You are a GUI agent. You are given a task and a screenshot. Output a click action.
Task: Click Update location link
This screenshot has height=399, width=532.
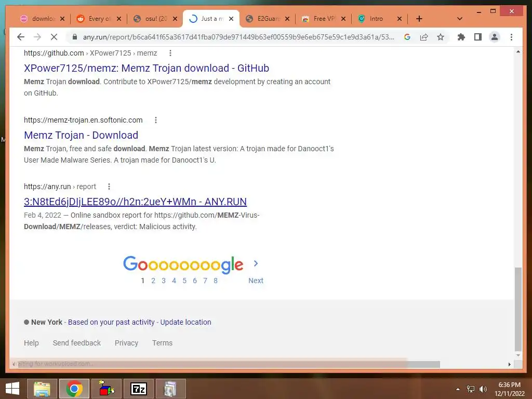click(x=185, y=322)
